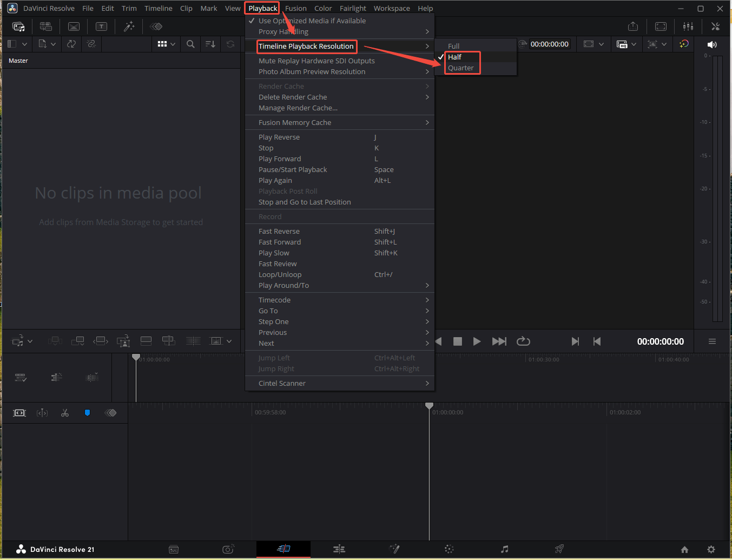Click the sort order icon in media pool
The width and height of the screenshot is (732, 560).
210,44
